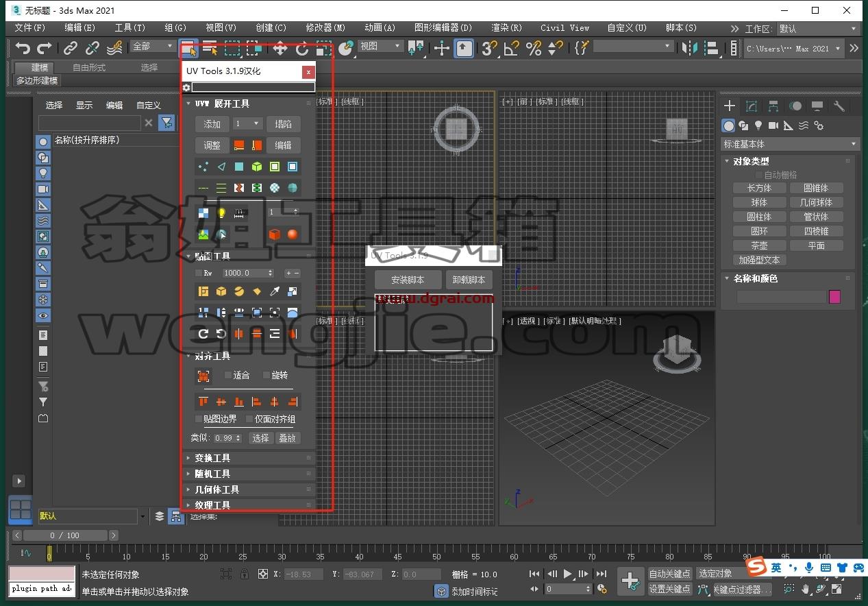
Task: Open the 显示 menu in Scene Explorer
Action: tap(84, 105)
